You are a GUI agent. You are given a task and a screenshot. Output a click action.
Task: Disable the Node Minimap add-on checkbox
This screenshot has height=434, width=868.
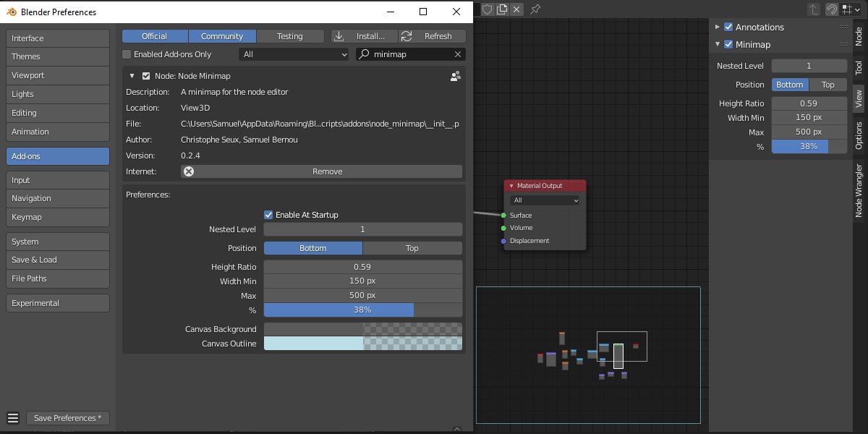coord(146,76)
